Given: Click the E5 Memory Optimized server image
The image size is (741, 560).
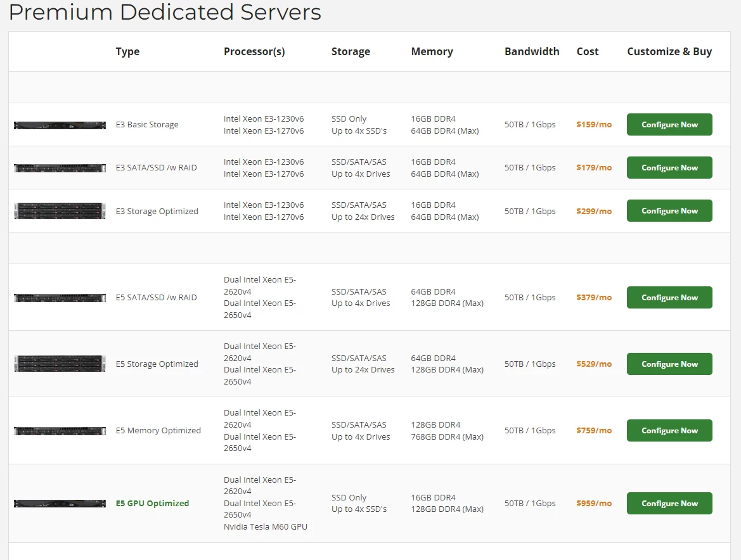Looking at the screenshot, I should (59, 430).
